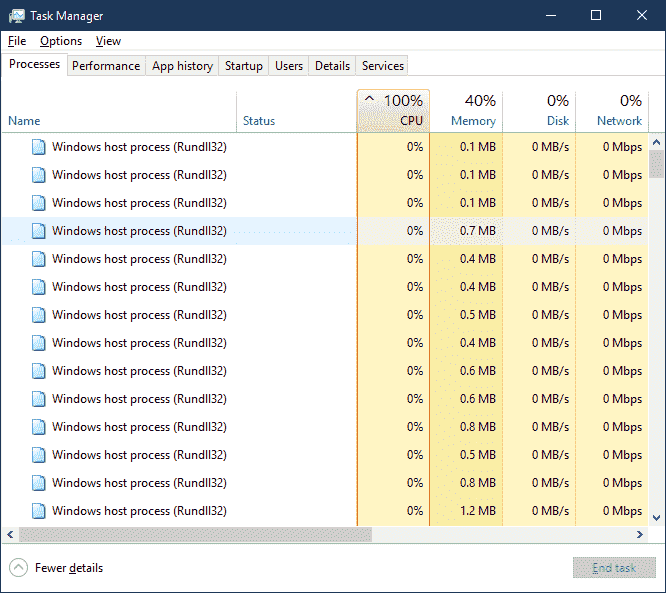Open the File menu
Image resolution: width=666 pixels, height=593 pixels.
tap(17, 41)
